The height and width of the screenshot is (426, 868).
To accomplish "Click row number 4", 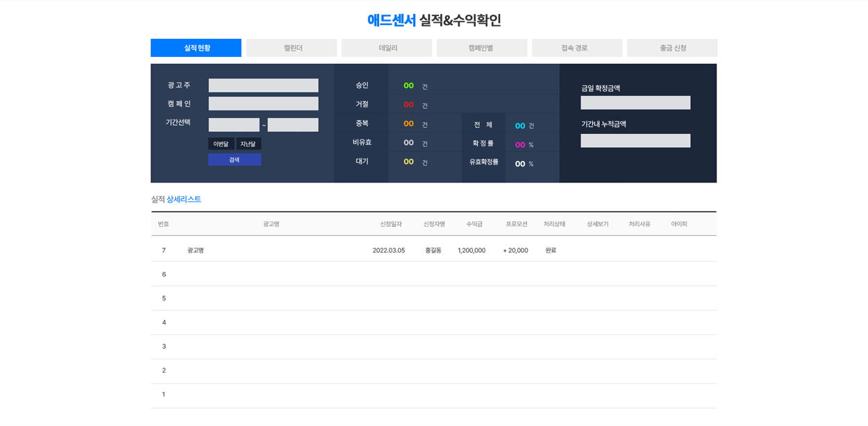I will coord(164,322).
